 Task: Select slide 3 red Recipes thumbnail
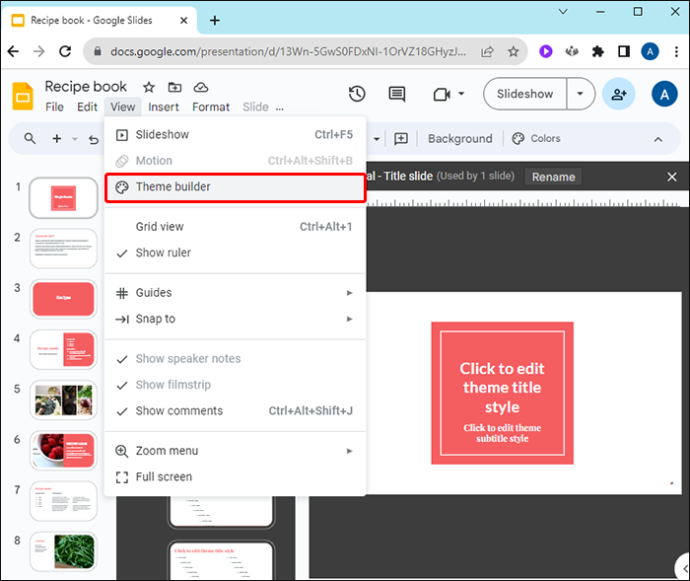click(63, 299)
